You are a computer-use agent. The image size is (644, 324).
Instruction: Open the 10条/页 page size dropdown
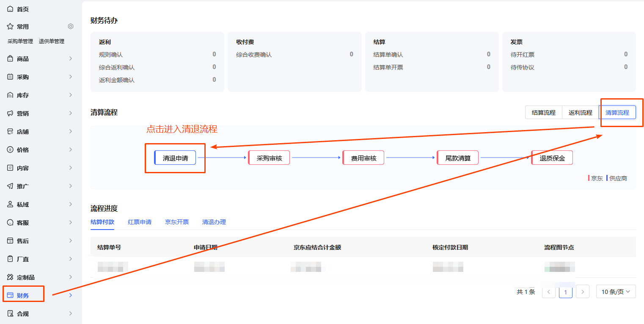(616, 291)
